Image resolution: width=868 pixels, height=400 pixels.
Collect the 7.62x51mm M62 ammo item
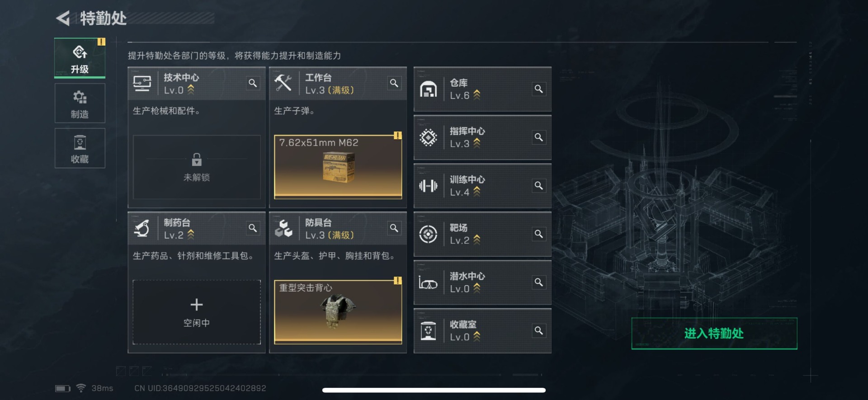click(338, 167)
